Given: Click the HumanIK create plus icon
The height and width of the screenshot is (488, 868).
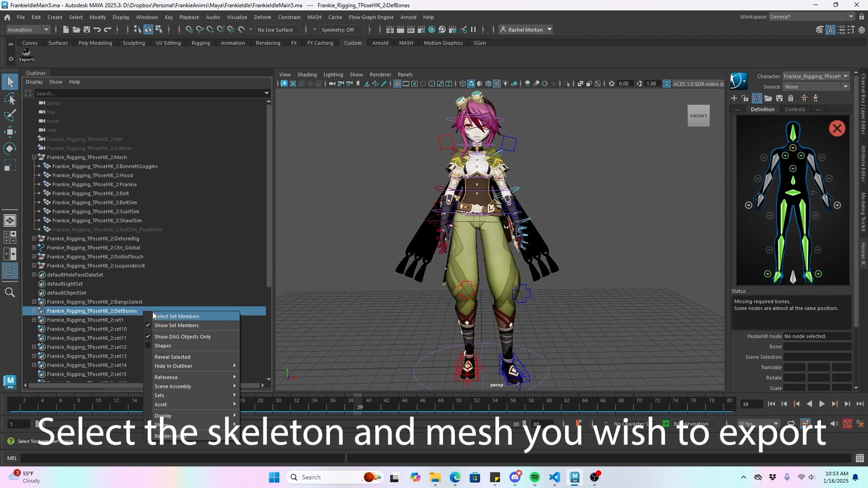Looking at the screenshot, I should 734,98.
